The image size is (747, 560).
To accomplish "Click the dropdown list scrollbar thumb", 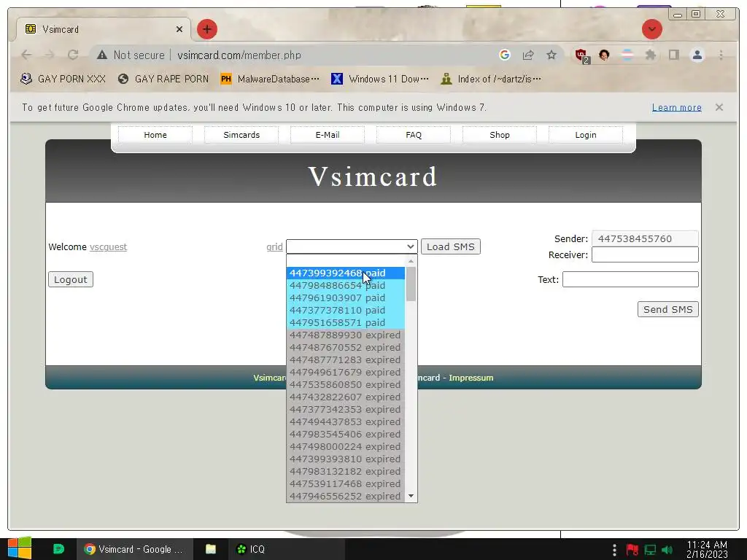I will point(411,284).
